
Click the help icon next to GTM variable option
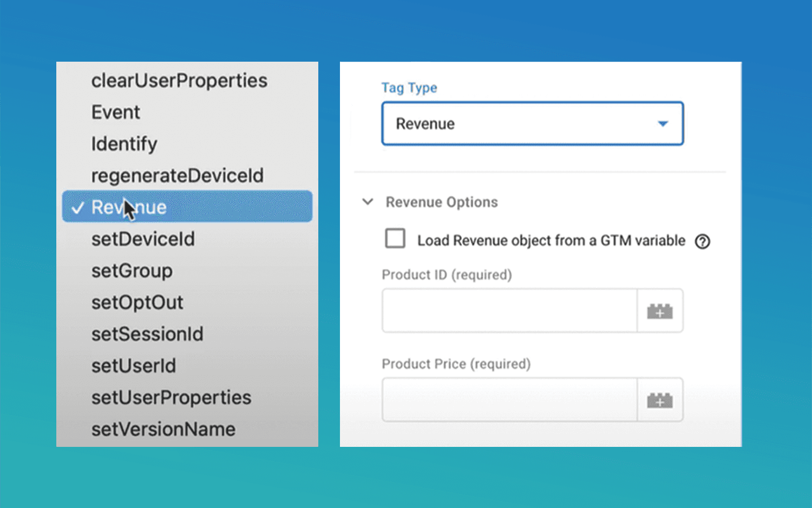coord(702,241)
